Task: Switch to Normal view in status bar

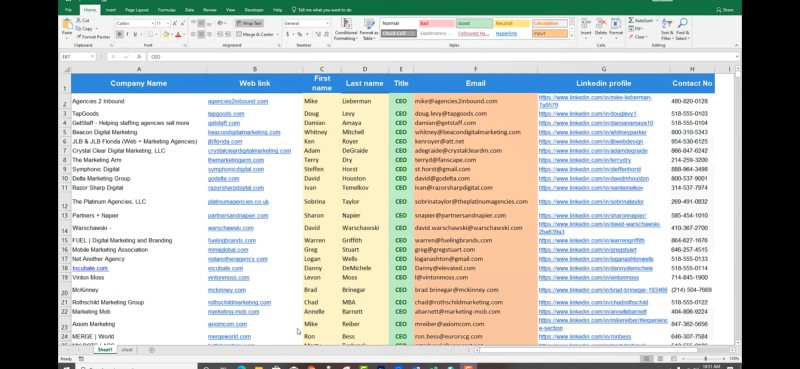Action: pos(647,359)
